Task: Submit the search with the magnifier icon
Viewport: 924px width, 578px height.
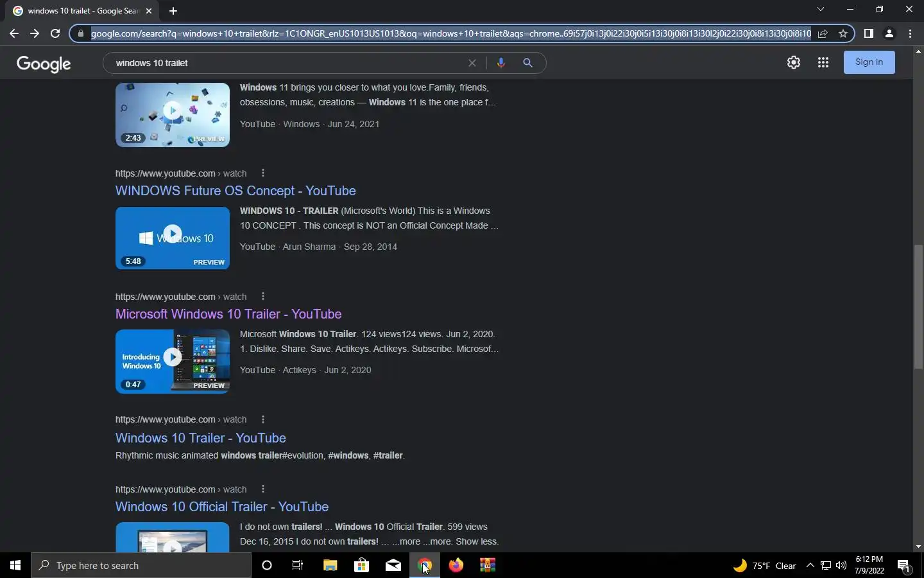Action: pos(527,63)
